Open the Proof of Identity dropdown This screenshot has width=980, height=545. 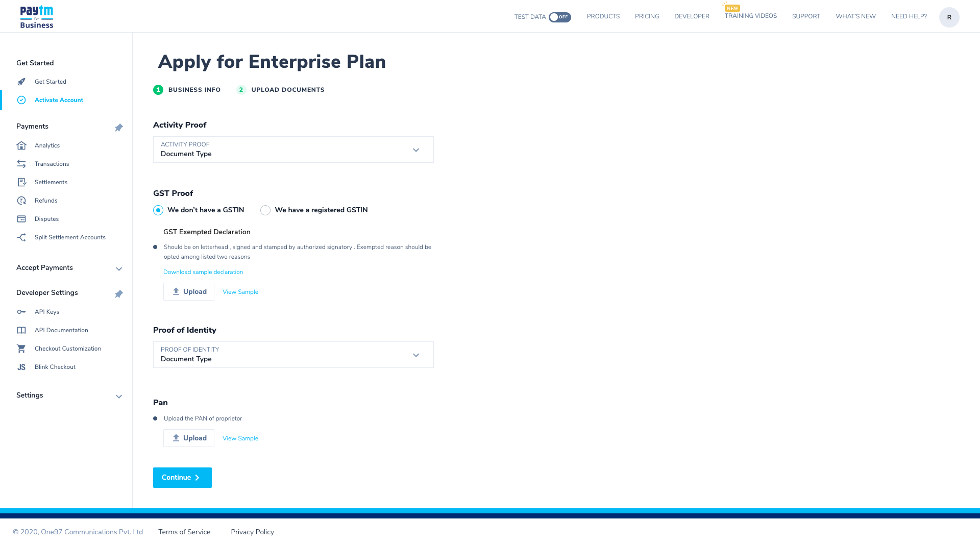pyautogui.click(x=293, y=355)
